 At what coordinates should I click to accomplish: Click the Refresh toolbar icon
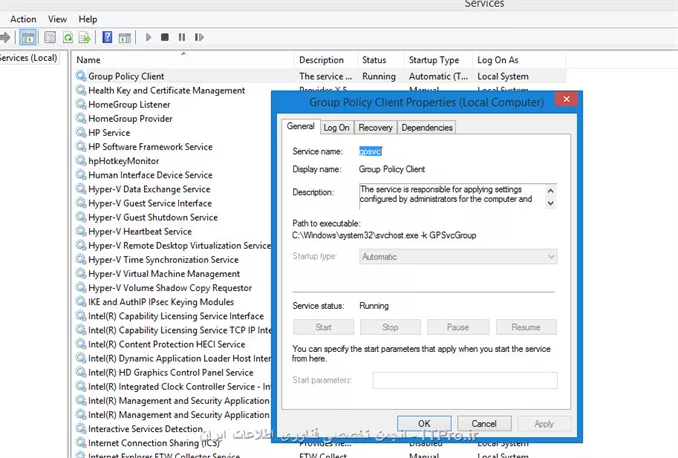[67, 38]
